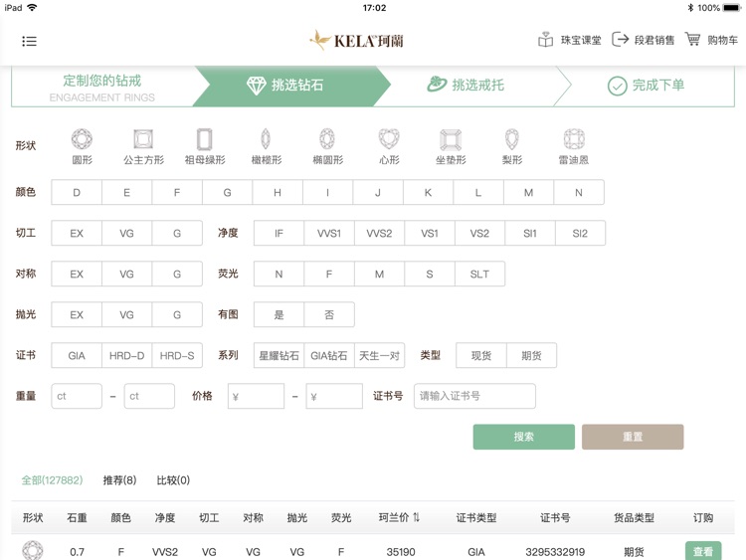Screen dimensions: 746x560
Task: Click the 证书号 certificate number field
Action: [x=474, y=396]
